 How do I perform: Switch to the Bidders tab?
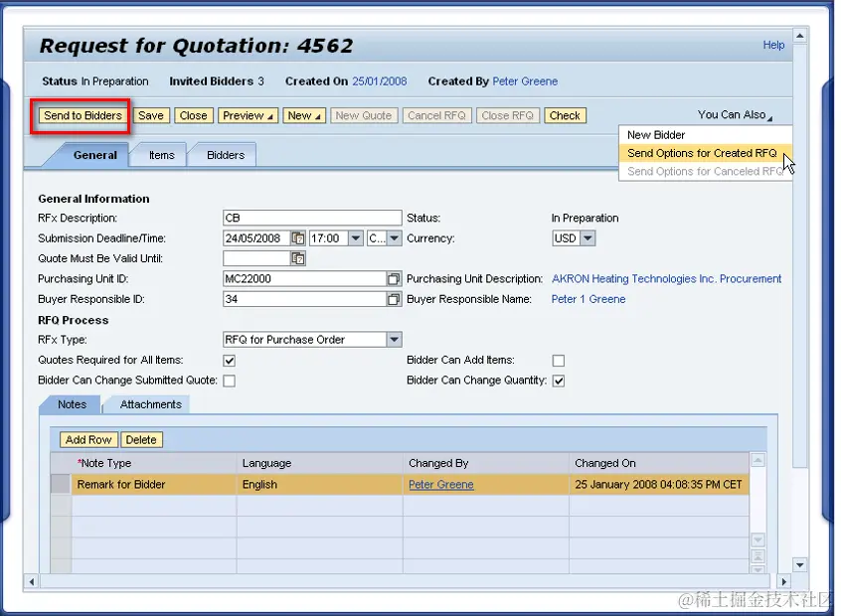pyautogui.click(x=226, y=155)
